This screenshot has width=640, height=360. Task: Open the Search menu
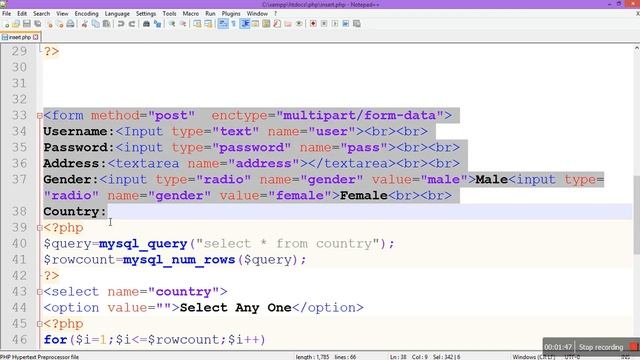point(42,13)
